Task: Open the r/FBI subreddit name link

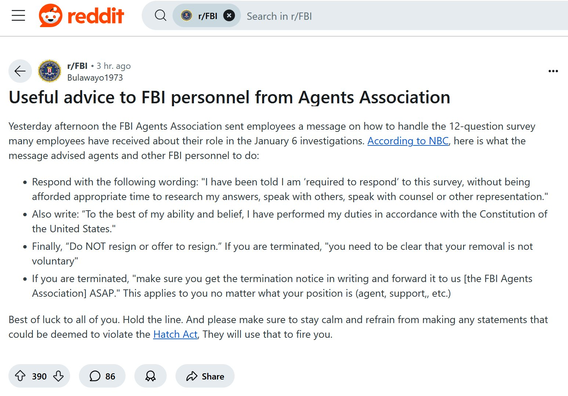Action: click(x=77, y=66)
